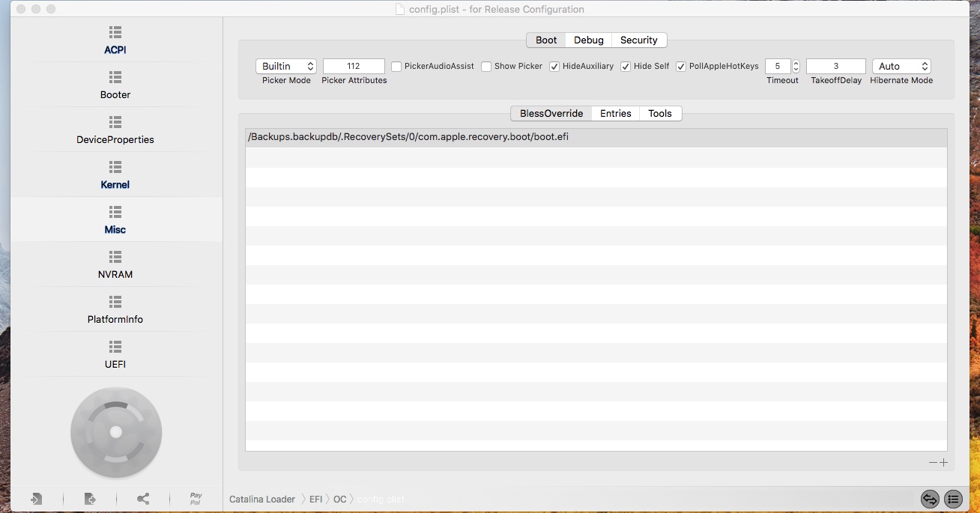Click the swap arrows icon in status bar
Viewport: 980px width, 513px height.
pos(930,499)
